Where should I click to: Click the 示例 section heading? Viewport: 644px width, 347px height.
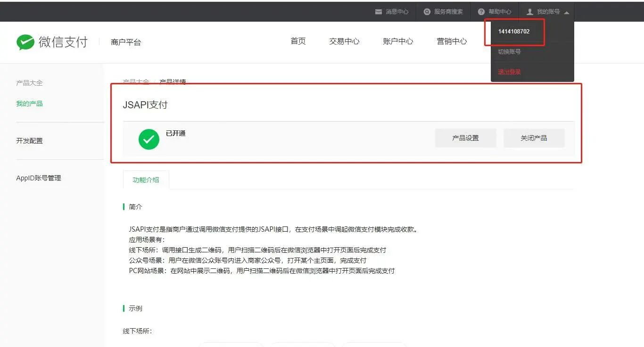[135, 308]
